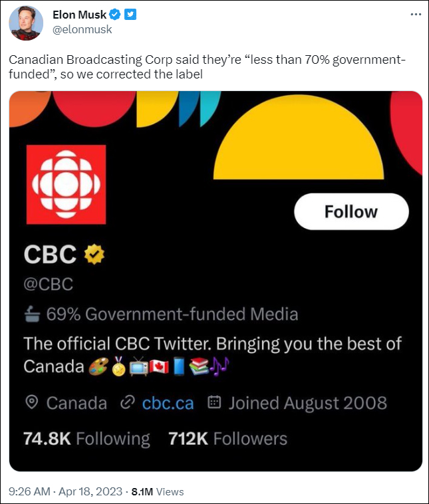429x504 pixels.
Task: Click the red CBC gem logo
Action: 65,184
